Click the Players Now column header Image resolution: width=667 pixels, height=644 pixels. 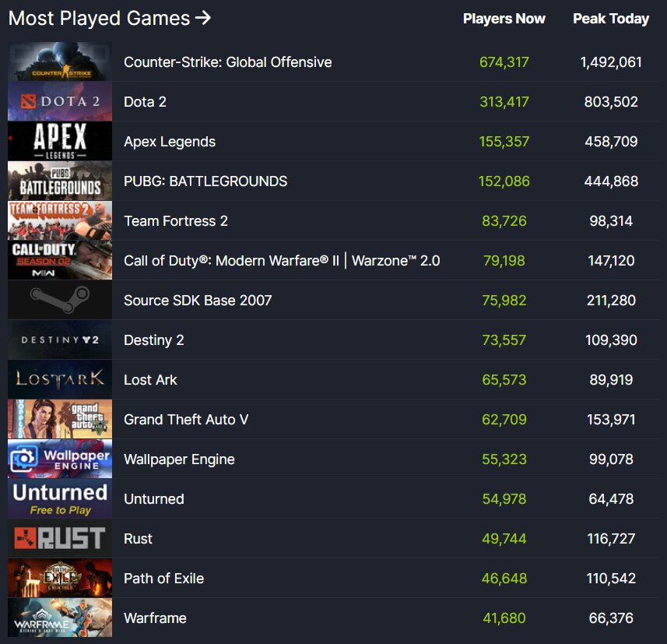pyautogui.click(x=504, y=19)
